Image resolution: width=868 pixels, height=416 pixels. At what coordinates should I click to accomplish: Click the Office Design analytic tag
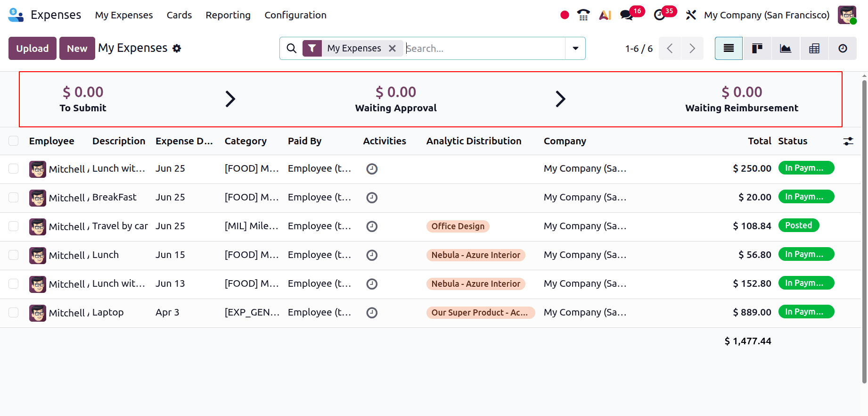458,226
